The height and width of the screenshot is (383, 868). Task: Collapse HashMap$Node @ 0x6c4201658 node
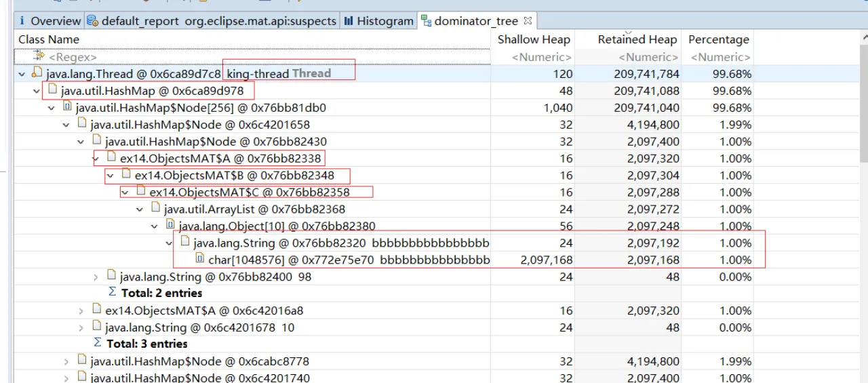click(66, 125)
